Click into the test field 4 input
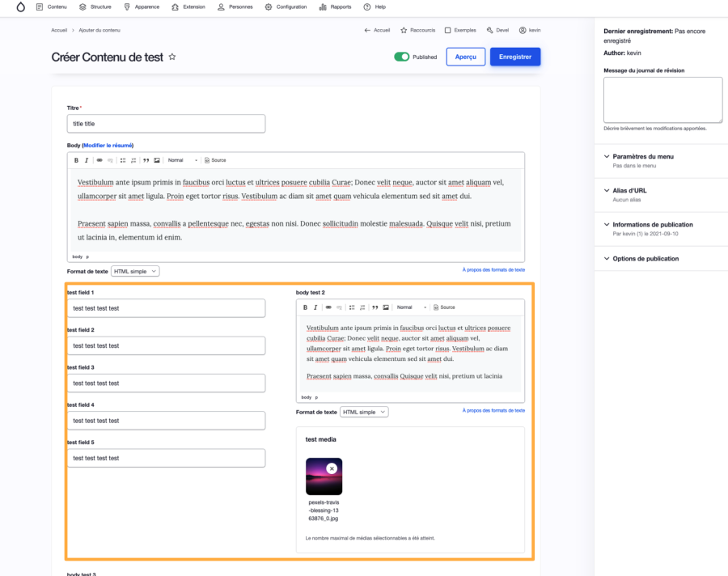Screen dimensions: 728x576 (166, 421)
